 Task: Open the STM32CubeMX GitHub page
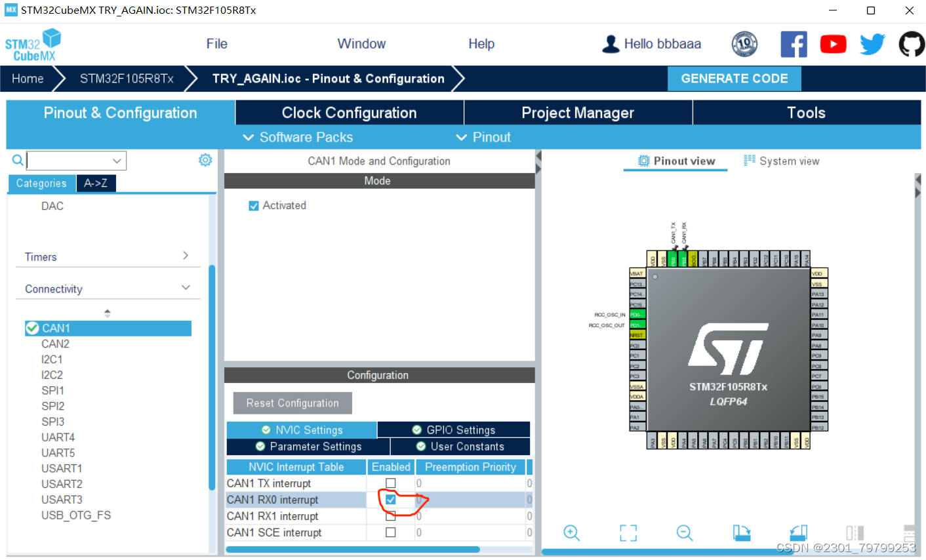tap(911, 44)
